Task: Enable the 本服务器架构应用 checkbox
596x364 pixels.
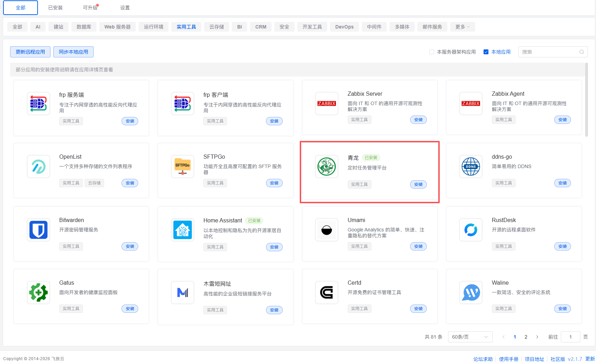Action: point(432,52)
